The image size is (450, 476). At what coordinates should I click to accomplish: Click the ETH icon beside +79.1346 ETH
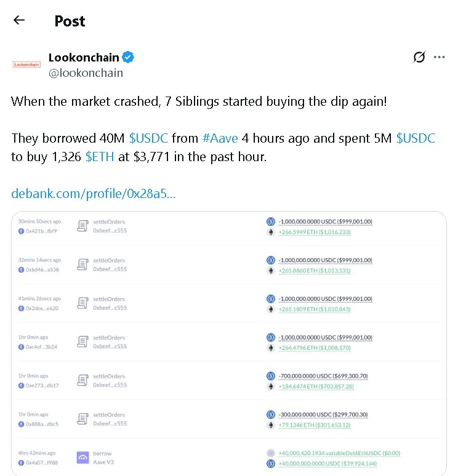point(270,424)
